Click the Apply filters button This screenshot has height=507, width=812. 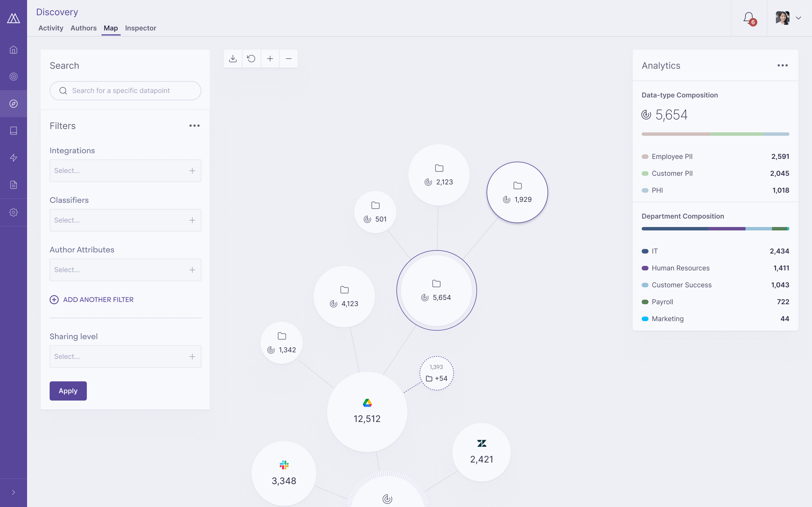click(68, 391)
